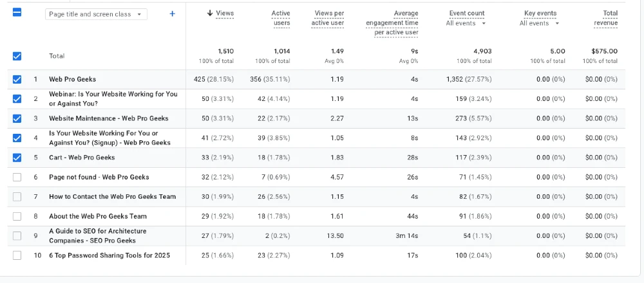Select About the Web Pro Geeks Team row

pyautogui.click(x=316, y=216)
